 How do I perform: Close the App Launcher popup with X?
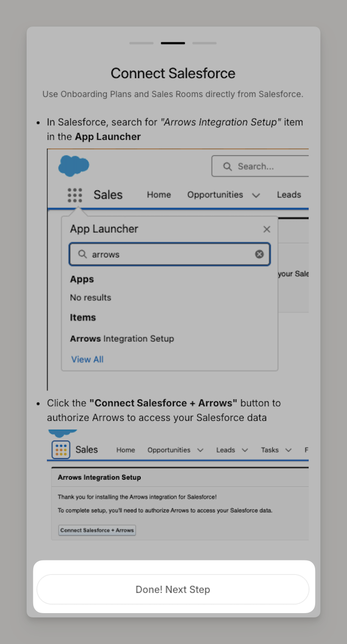click(x=267, y=229)
